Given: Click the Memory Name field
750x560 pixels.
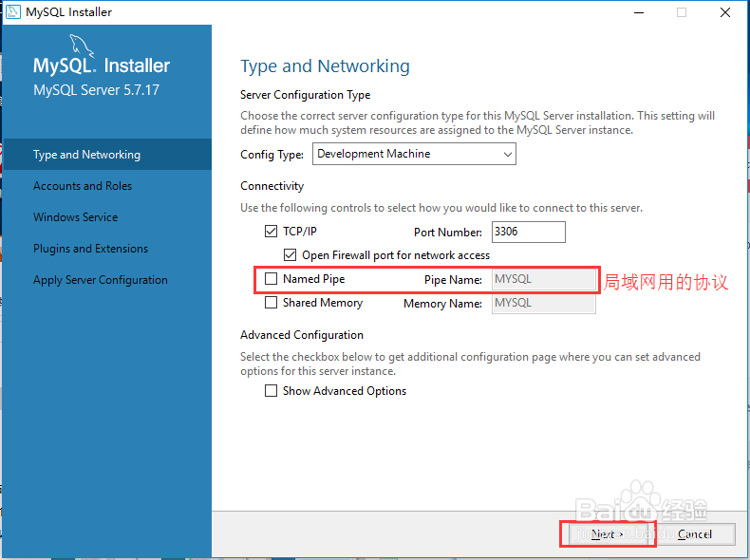Looking at the screenshot, I should 544,303.
